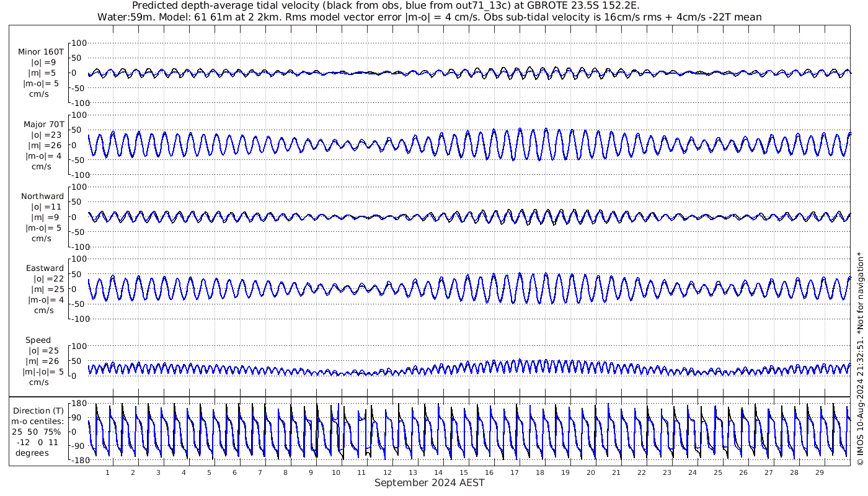Click the '-12 0 11' centile values
Viewport: 868px width, 496px height.
(38, 442)
